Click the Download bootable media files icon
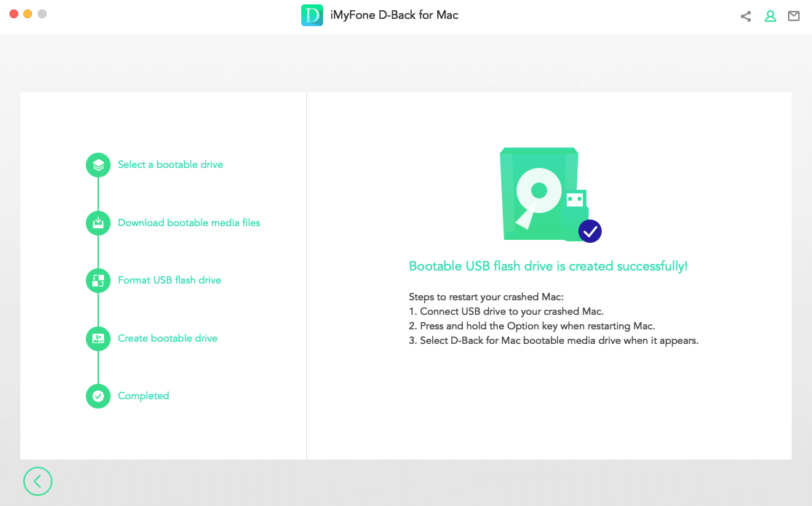 pyautogui.click(x=98, y=223)
